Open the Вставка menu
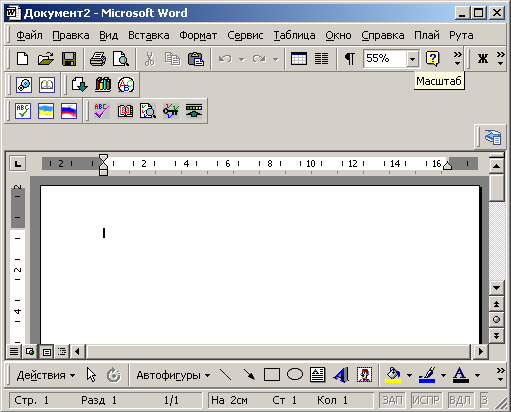This screenshot has height=412, width=511. (149, 35)
